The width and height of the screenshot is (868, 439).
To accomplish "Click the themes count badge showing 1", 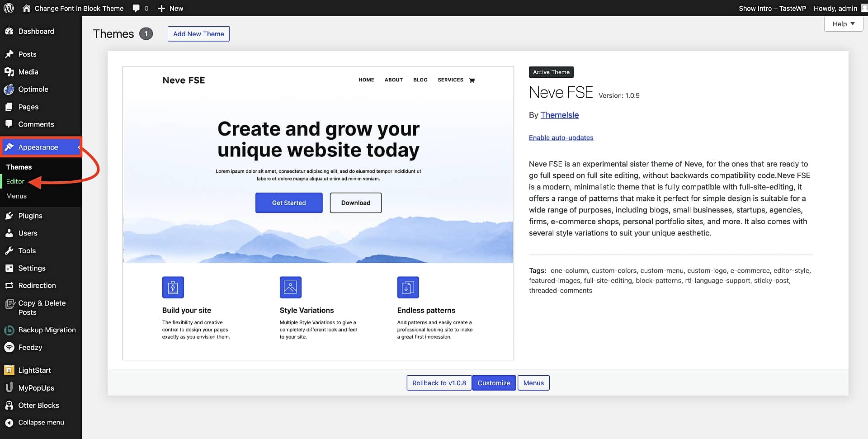I will coord(146,34).
